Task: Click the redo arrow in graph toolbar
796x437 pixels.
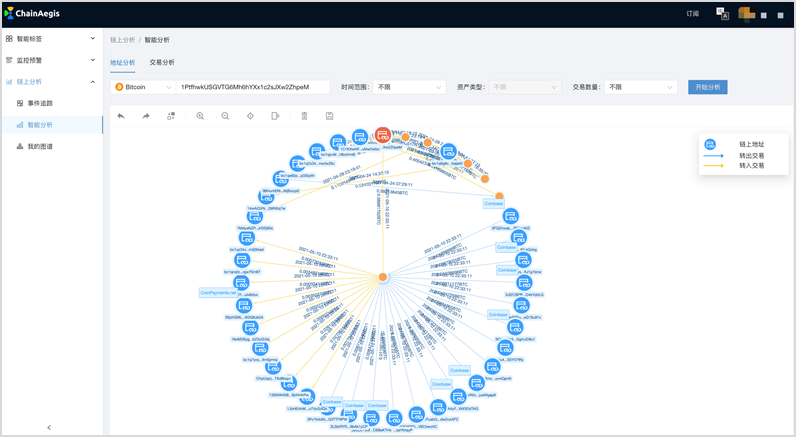Action: tap(146, 116)
